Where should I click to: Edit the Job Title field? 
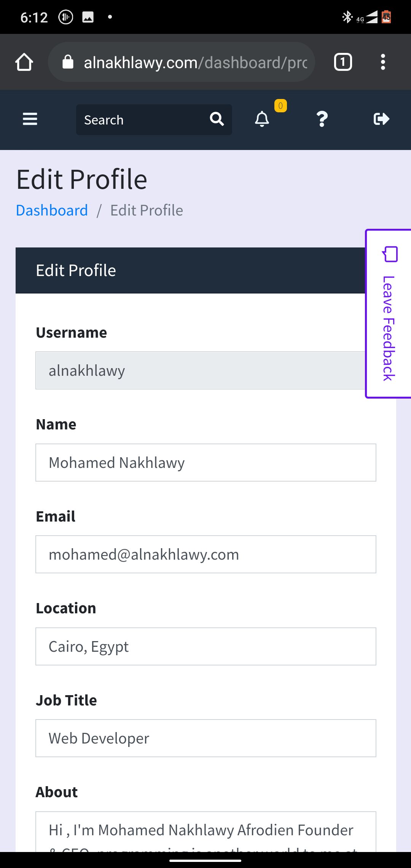click(x=205, y=738)
